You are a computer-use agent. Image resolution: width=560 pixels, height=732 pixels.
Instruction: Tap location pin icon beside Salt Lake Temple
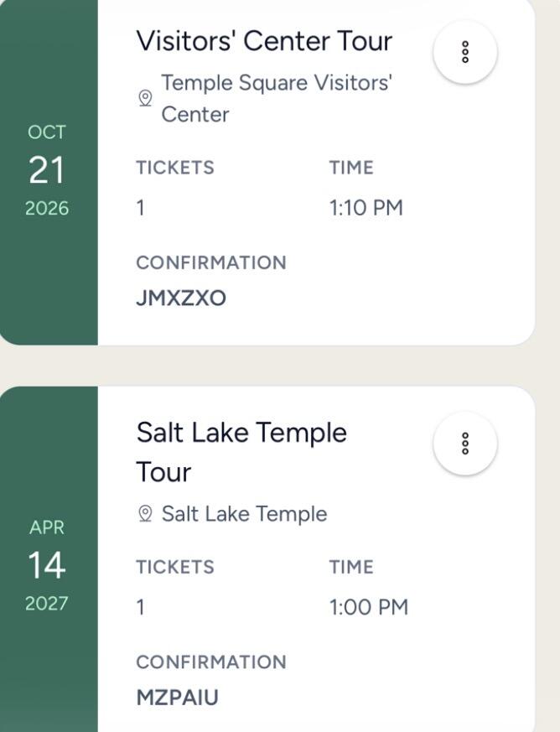coord(146,514)
